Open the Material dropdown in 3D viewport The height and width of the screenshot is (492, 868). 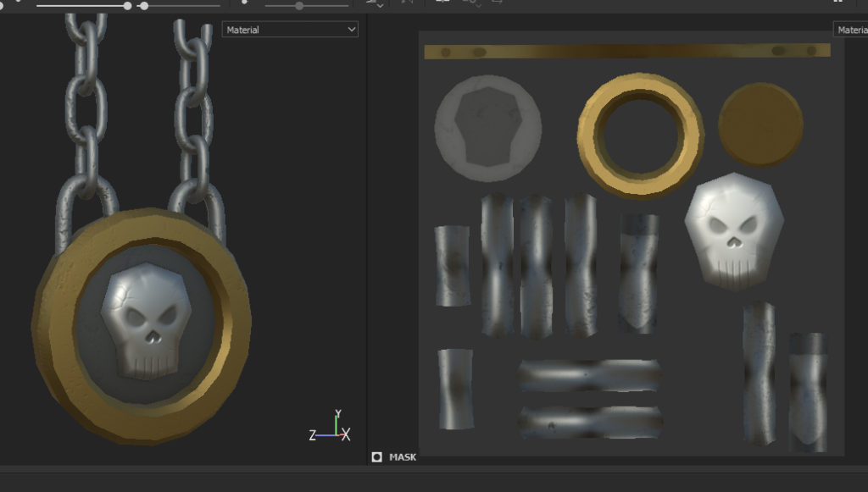coord(290,30)
